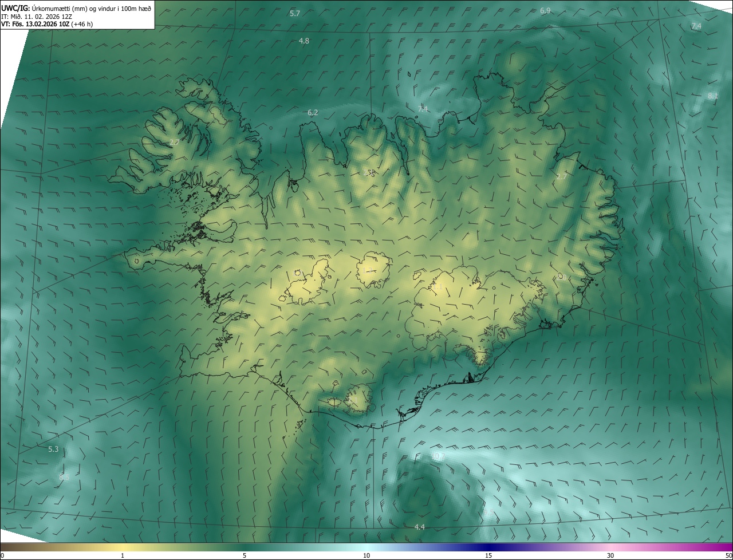Click the map value label '4.4'

click(x=420, y=527)
